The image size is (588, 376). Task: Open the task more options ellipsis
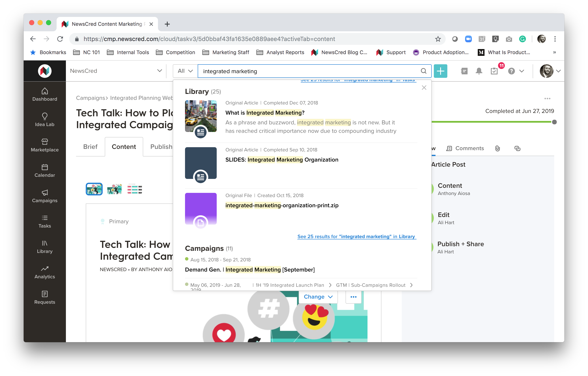[547, 99]
